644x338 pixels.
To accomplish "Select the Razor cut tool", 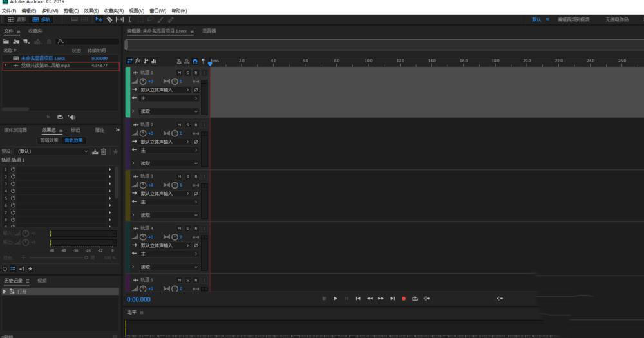I will click(109, 19).
